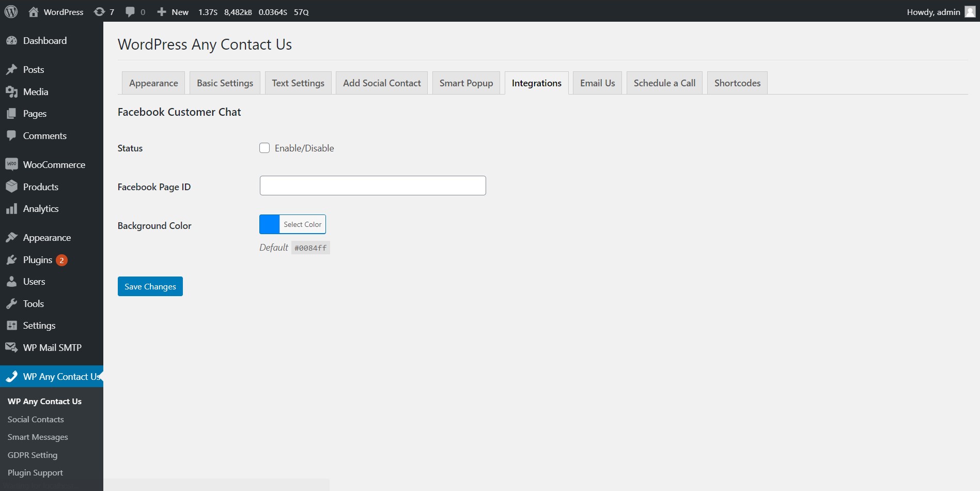Open the comments bubble in admin bar
980x491 pixels.
(130, 12)
